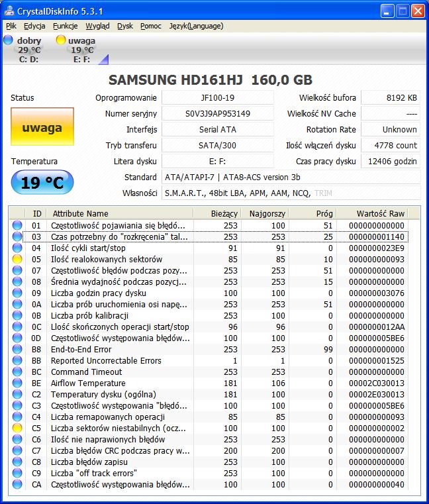Image resolution: width=429 pixels, height=504 pixels.
Task: Click the blue status icon of attribute C7
Action: [x=17, y=450]
